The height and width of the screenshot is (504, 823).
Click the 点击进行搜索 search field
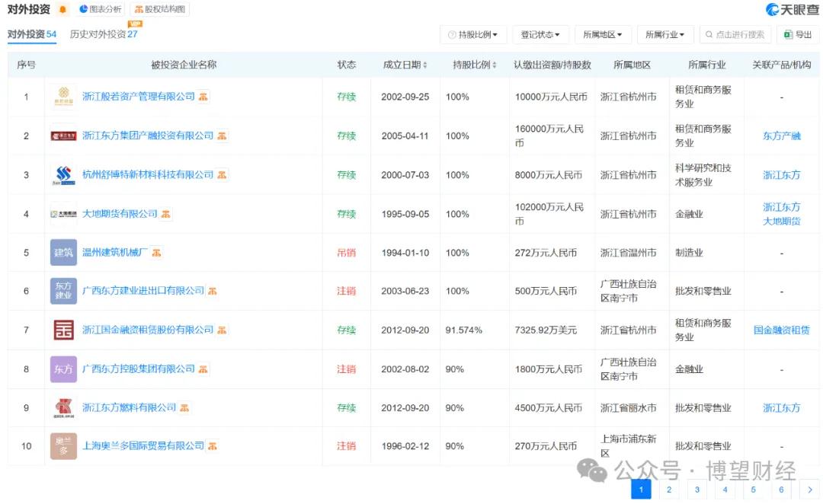(735, 34)
